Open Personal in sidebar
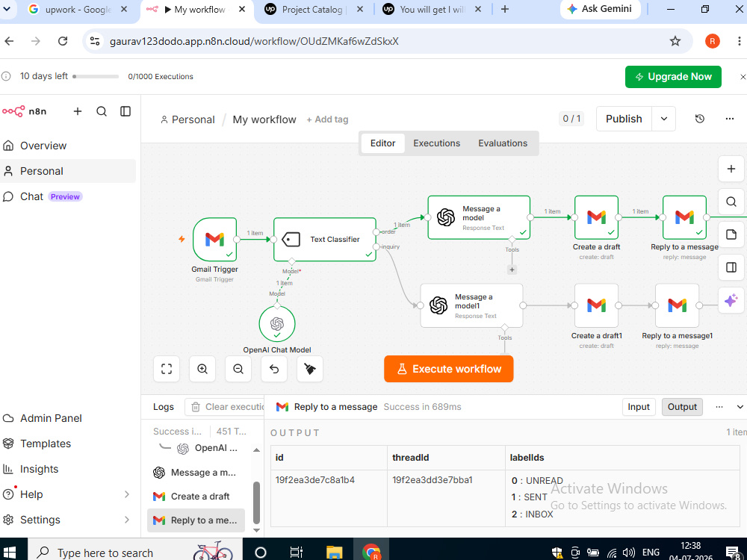 (68, 171)
